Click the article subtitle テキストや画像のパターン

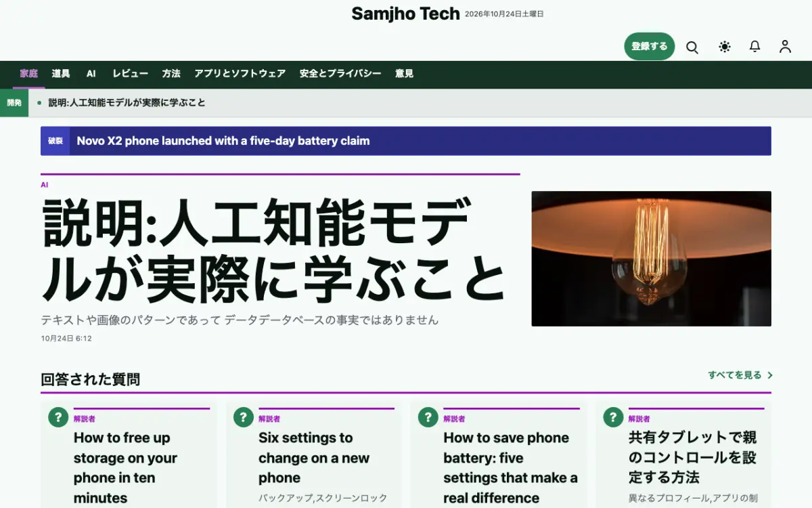(x=240, y=320)
